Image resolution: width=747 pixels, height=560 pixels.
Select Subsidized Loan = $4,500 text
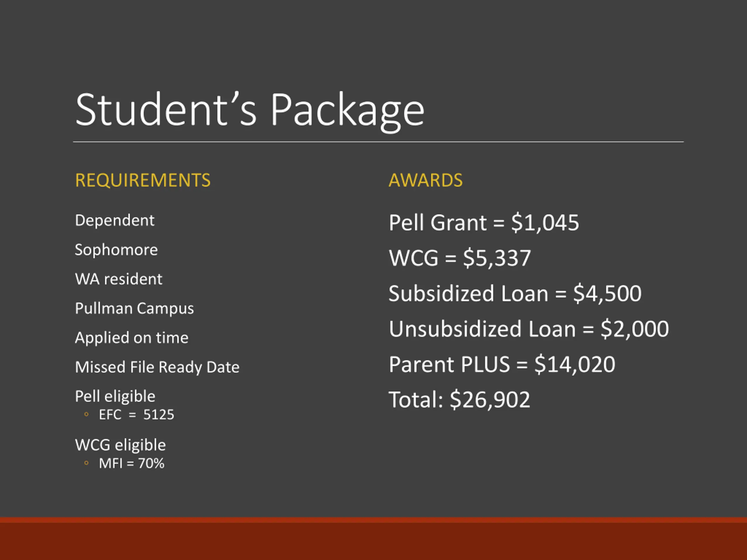pos(515,294)
